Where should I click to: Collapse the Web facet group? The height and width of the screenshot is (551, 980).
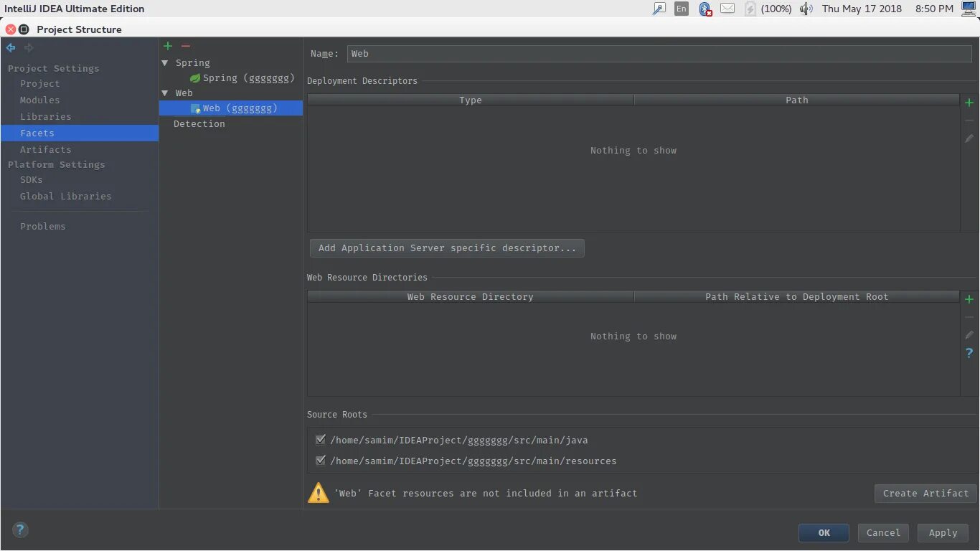tap(165, 93)
